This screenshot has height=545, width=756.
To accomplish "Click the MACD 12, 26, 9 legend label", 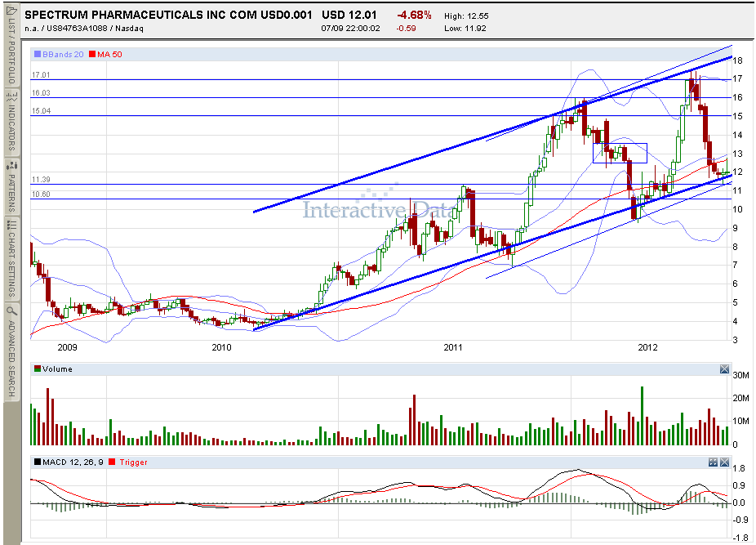I will coord(73,462).
